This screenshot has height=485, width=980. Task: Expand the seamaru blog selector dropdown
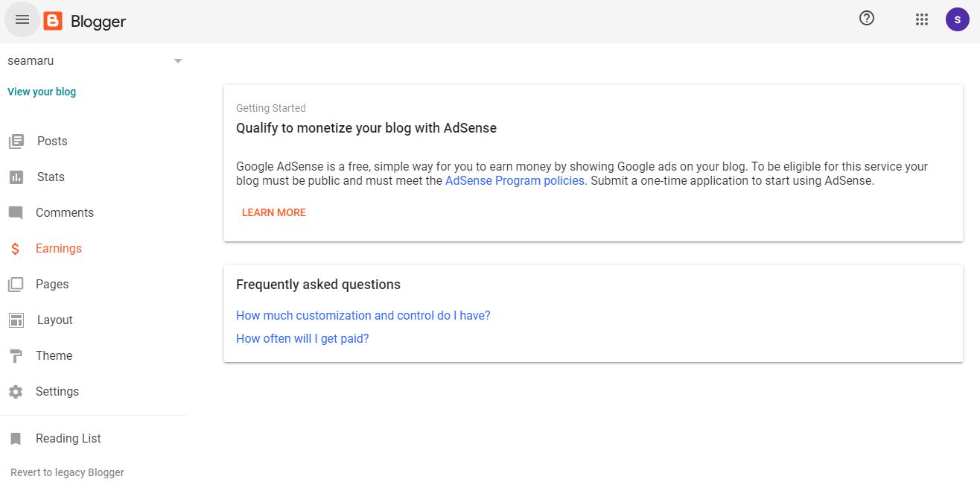[177, 61]
